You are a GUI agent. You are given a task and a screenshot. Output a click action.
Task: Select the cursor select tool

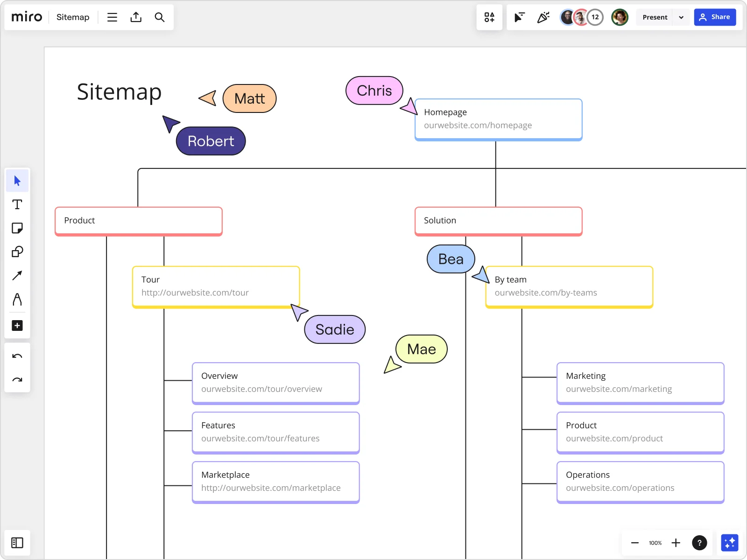[x=17, y=181]
